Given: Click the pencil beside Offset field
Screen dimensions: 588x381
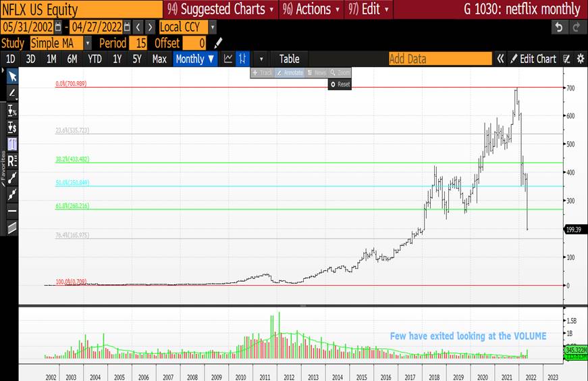Looking at the screenshot, I should coord(218,43).
